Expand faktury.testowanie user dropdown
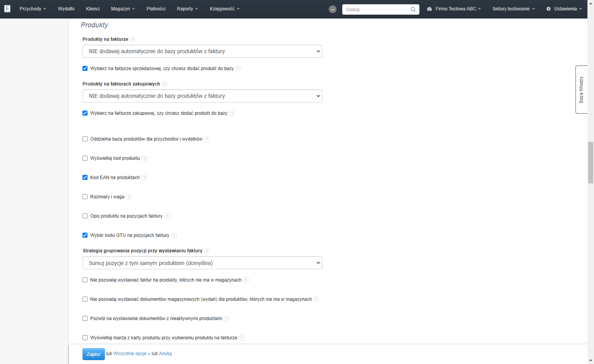Image resolution: width=594 pixels, height=364 pixels. [513, 9]
